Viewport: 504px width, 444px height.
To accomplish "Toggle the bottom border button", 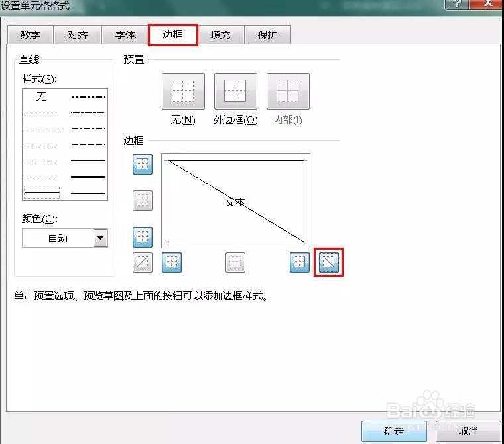I will coord(143,237).
